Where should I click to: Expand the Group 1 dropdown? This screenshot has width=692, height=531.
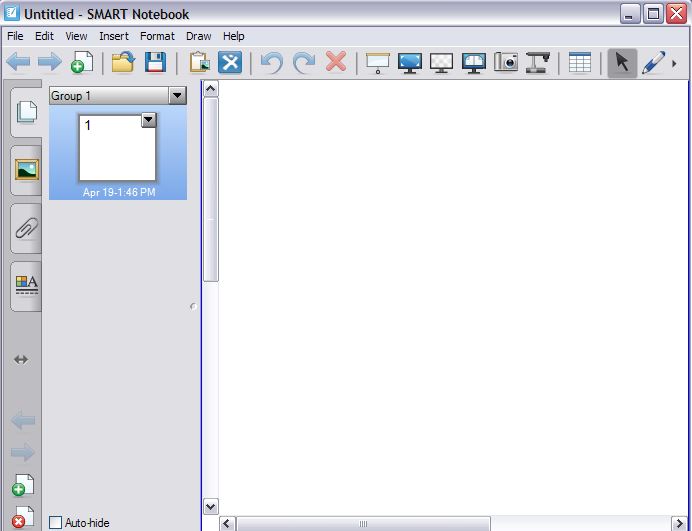pos(177,96)
